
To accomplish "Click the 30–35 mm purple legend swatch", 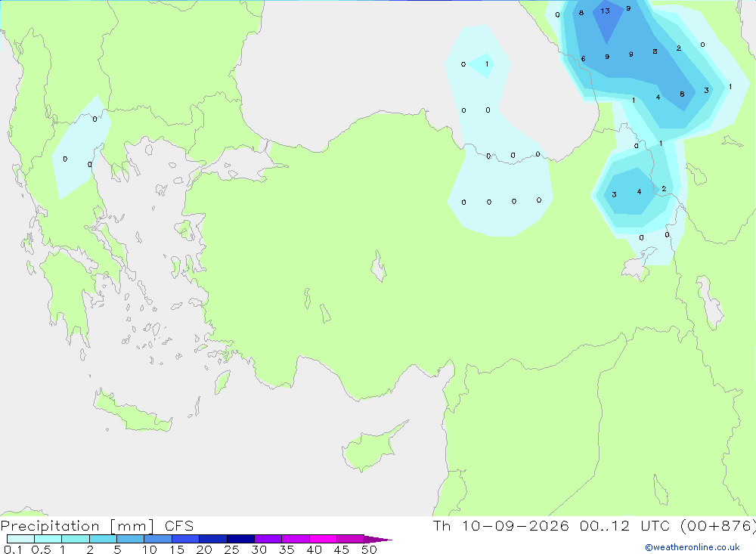I will [268, 539].
